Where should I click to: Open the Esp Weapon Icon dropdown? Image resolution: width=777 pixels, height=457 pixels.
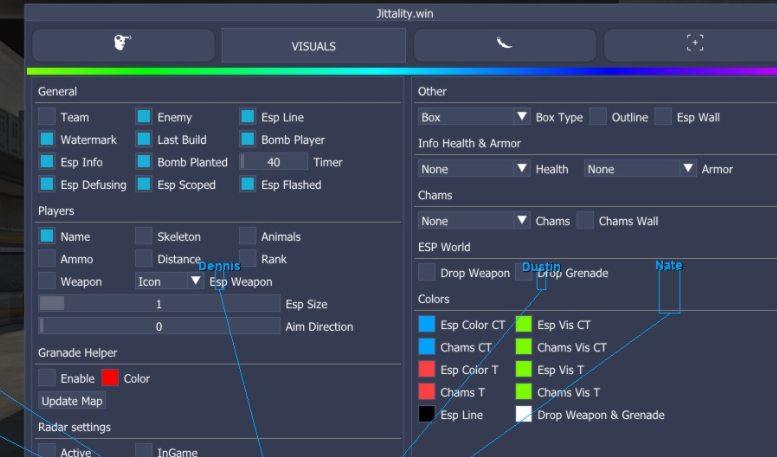pos(169,282)
